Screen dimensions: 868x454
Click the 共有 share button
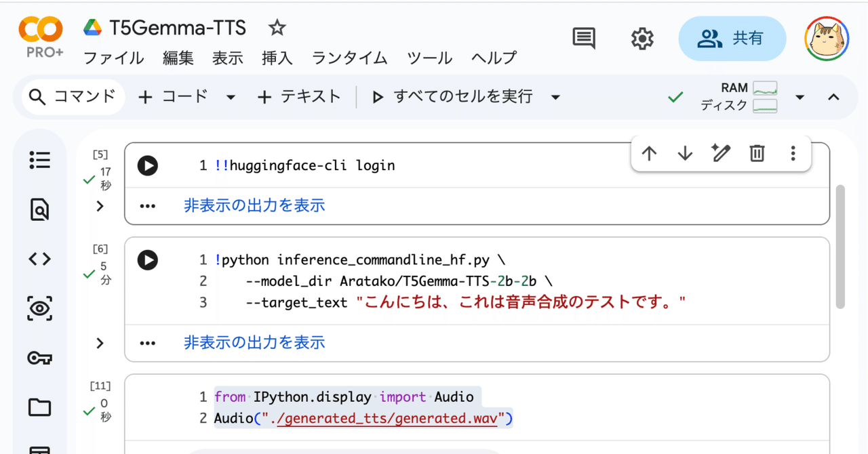coord(732,39)
